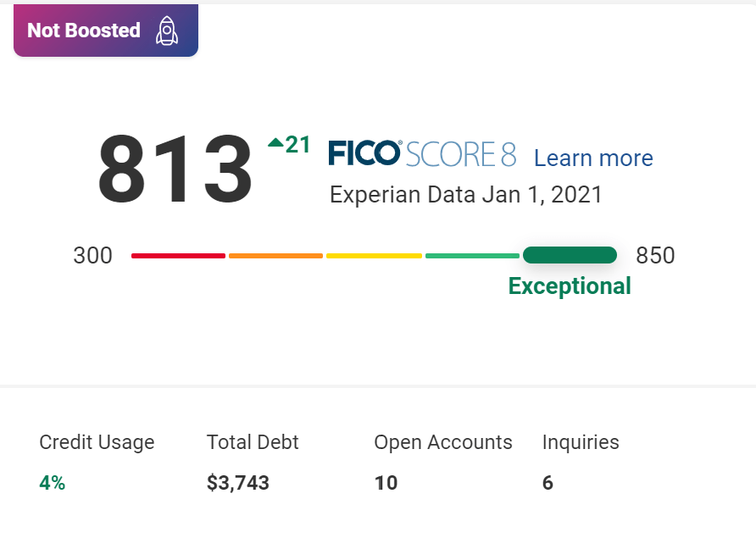756x549 pixels.
Task: Click the 10 open accounts value
Action: (x=386, y=483)
